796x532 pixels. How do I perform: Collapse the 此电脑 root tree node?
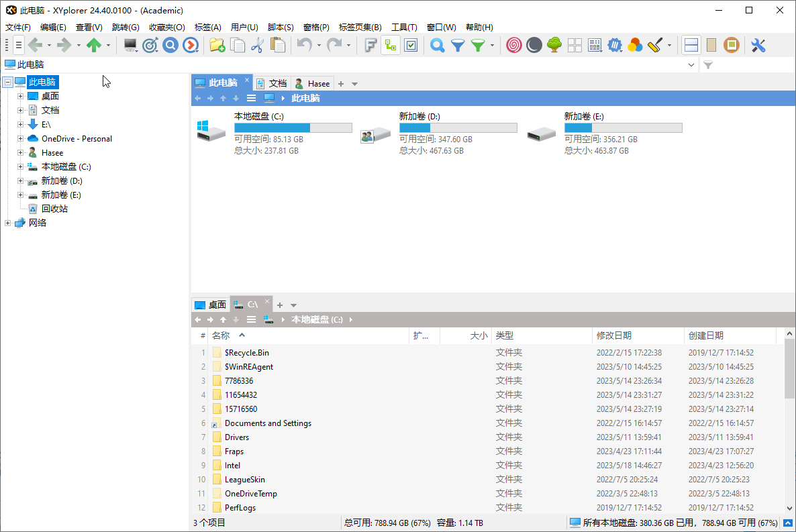pyautogui.click(x=7, y=82)
